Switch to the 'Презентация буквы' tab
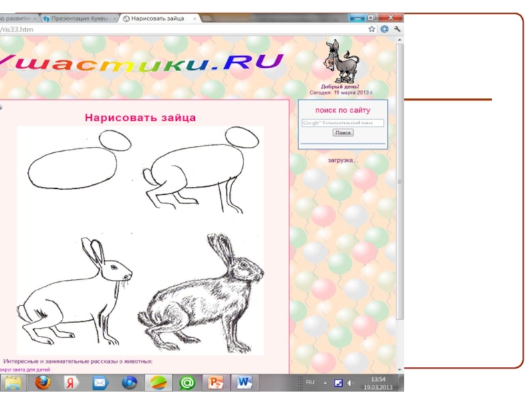The width and height of the screenshot is (532, 399). point(78,19)
